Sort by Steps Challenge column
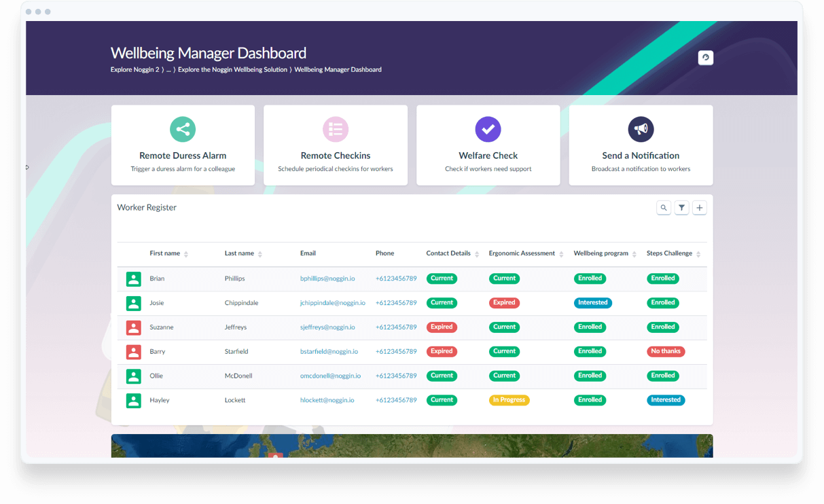824x504 pixels. (x=698, y=254)
